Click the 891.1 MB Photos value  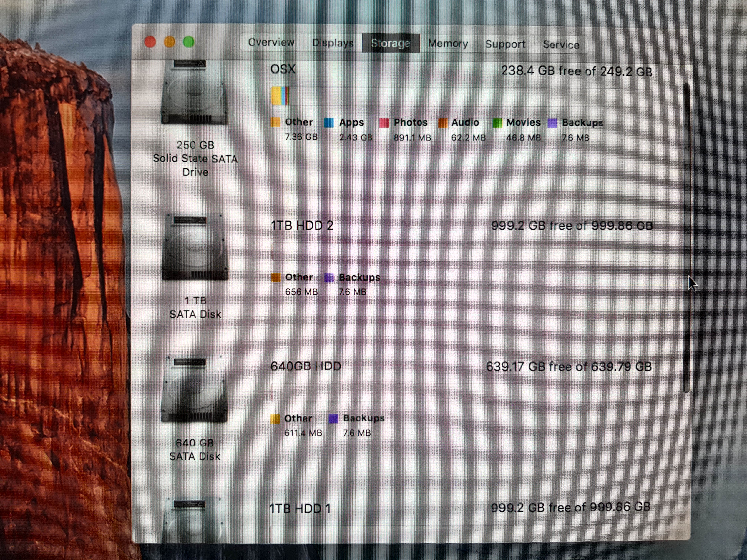pos(412,138)
